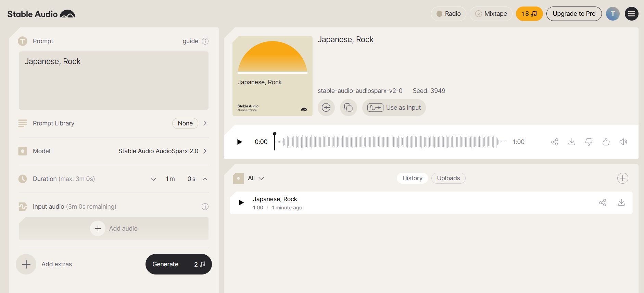
Task: Copy the track prompt with duplicate icon
Action: (x=348, y=108)
